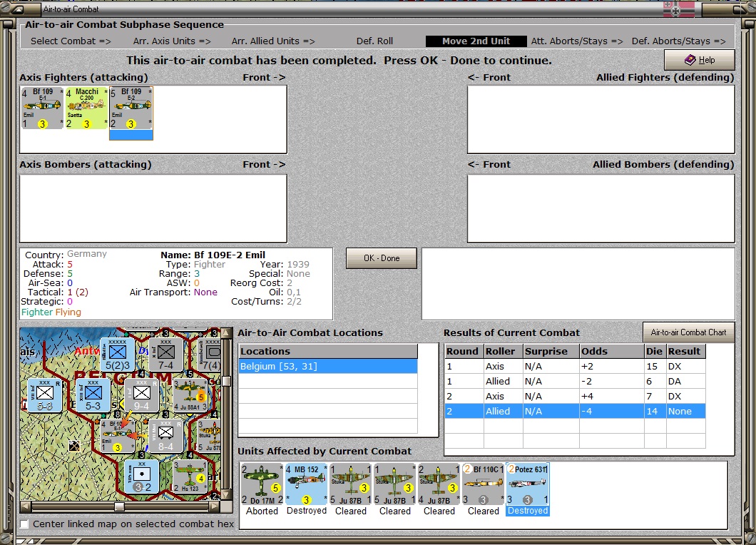Viewport: 756px width, 545px height.
Task: Click the Aborted label under Do 17M
Action: click(x=262, y=511)
